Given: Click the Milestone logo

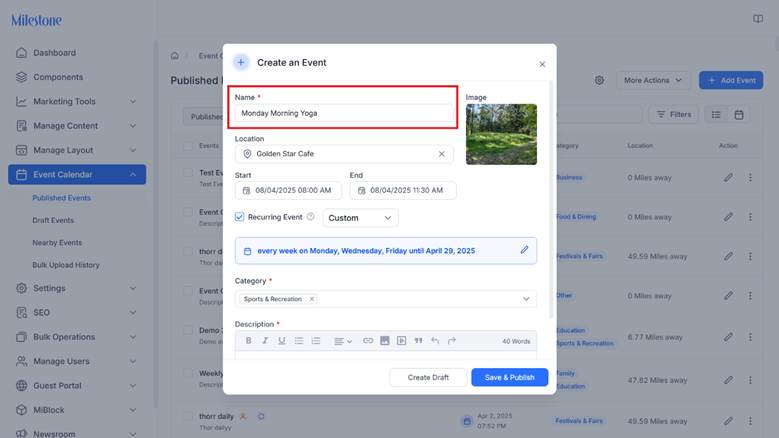Looking at the screenshot, I should [36, 20].
